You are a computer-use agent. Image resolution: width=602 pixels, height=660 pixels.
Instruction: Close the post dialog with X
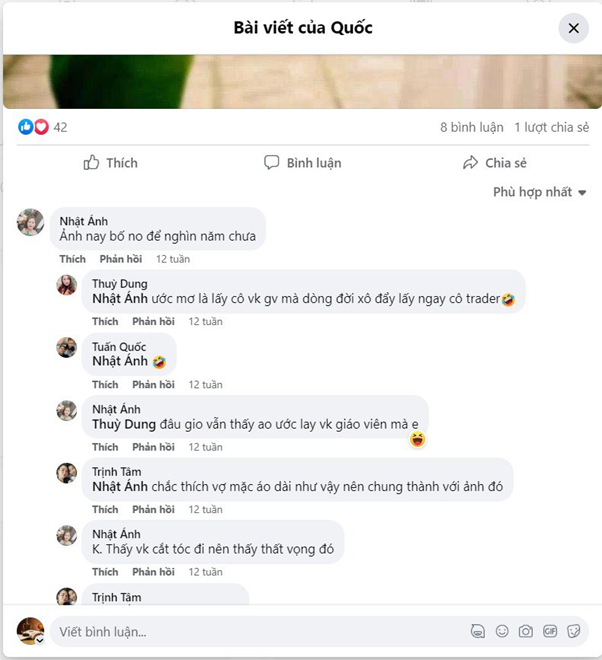tap(573, 28)
